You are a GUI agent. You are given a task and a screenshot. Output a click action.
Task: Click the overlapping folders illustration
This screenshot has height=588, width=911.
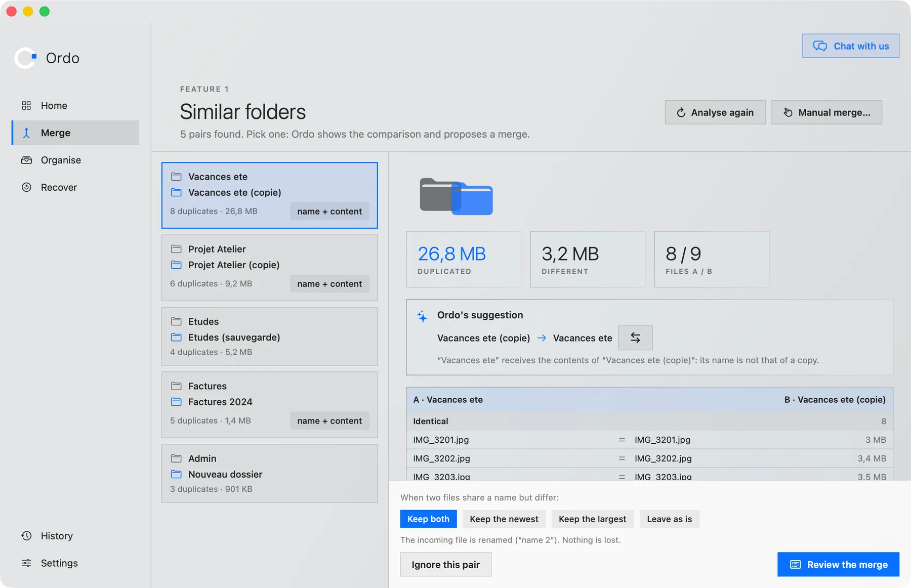click(456, 196)
